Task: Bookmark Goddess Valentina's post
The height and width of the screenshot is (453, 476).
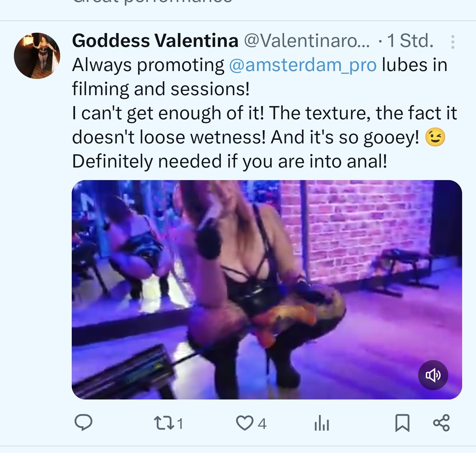Action: [402, 423]
